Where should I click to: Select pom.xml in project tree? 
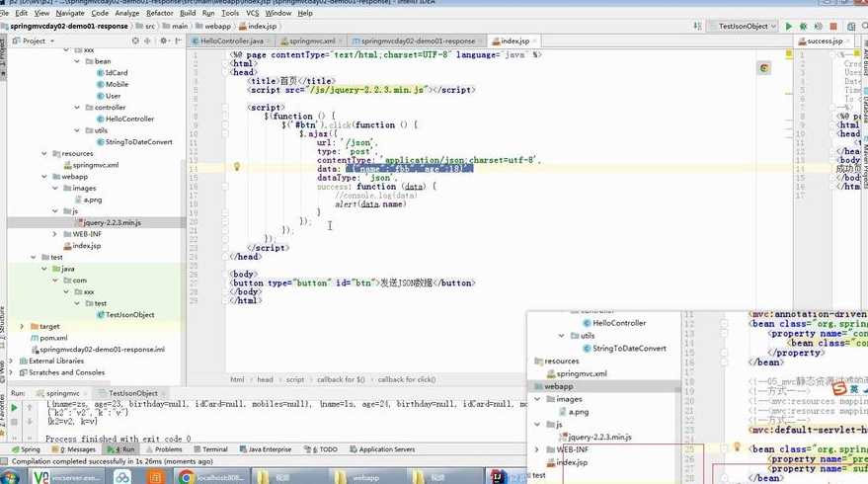[49, 338]
